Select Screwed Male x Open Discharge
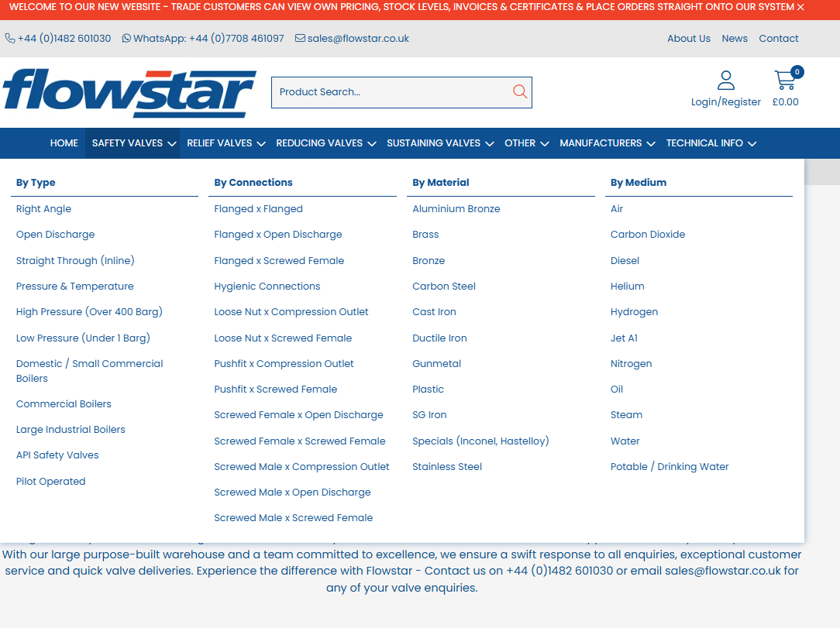 click(x=292, y=492)
